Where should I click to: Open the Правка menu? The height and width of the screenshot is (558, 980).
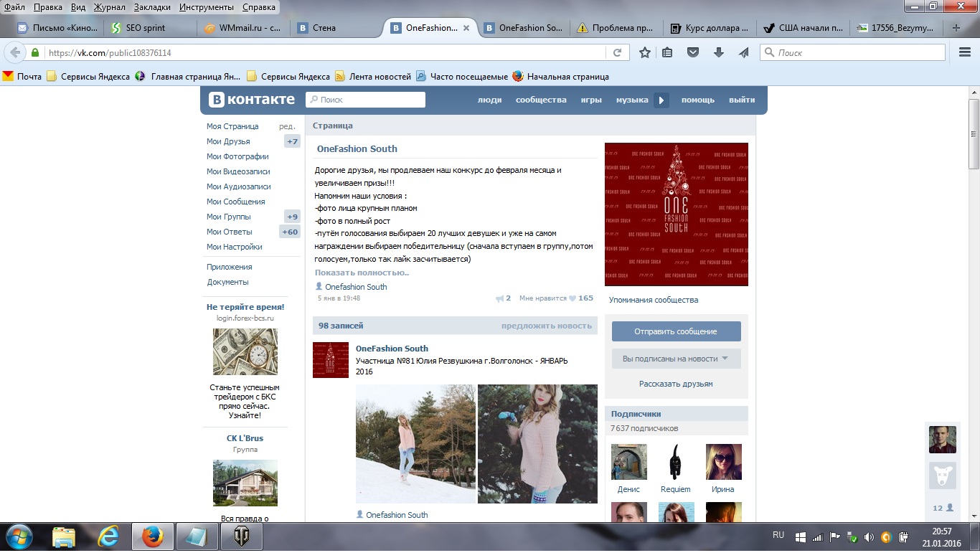47,7
